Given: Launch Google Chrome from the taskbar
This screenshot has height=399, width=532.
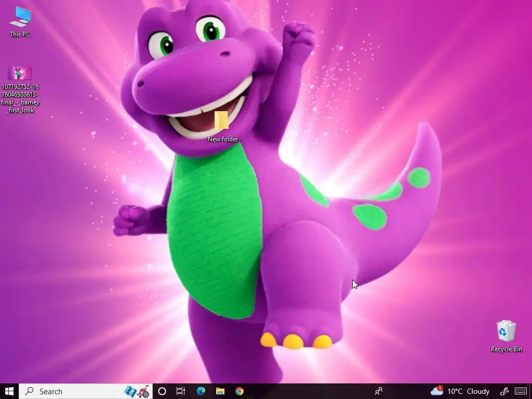Looking at the screenshot, I should point(240,391).
